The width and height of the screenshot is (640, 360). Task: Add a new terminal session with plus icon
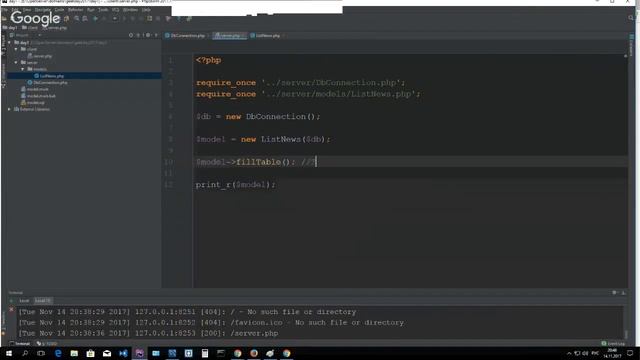(x=11, y=301)
